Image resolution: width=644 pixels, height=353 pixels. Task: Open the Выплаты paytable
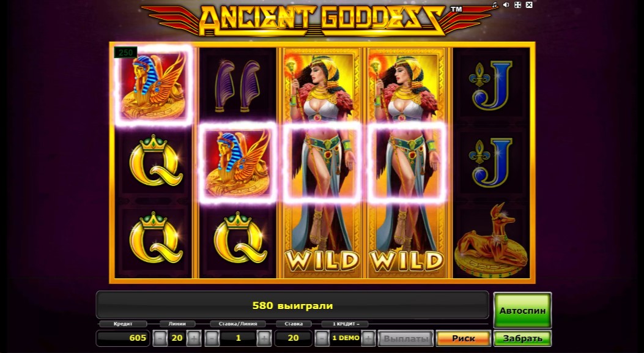tap(405, 338)
